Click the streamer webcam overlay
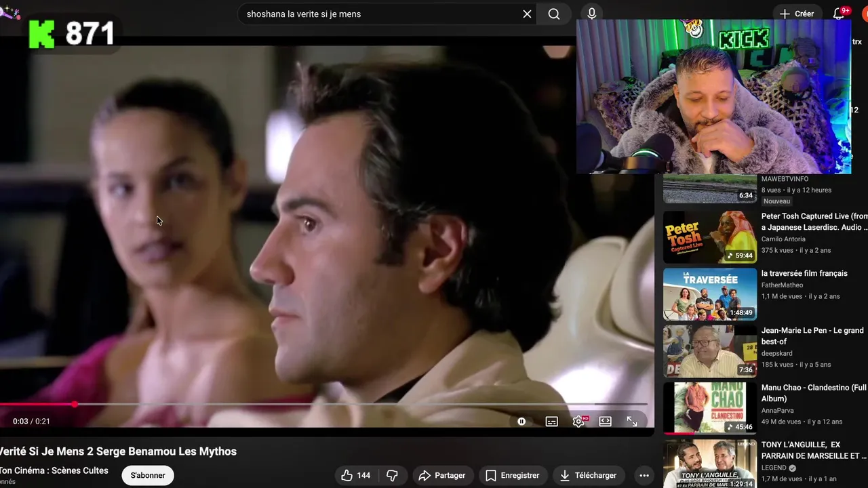Viewport: 868px width, 488px height. [713, 96]
